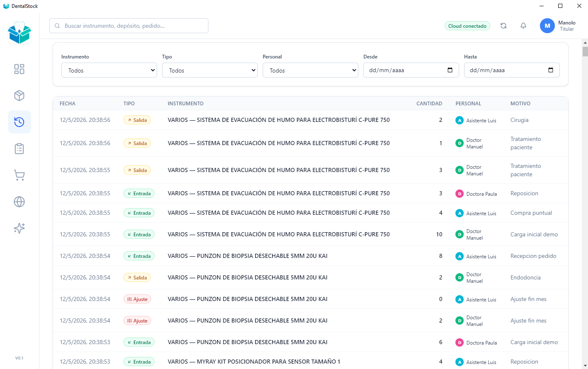
Task: Open the dashboard grid icon in sidebar
Action: 19,69
